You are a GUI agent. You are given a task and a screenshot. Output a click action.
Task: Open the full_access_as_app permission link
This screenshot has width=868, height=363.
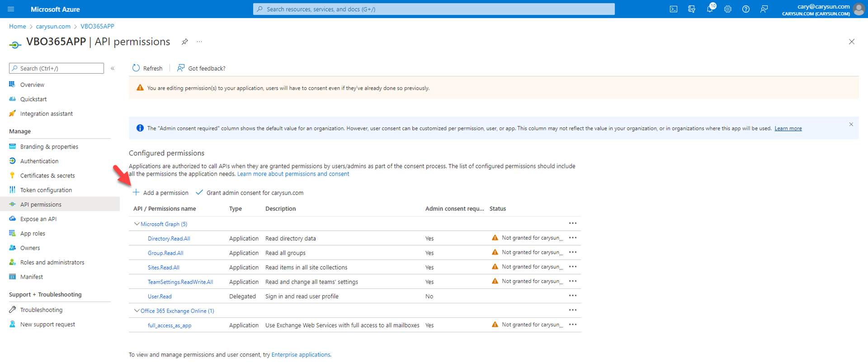[x=170, y=325]
